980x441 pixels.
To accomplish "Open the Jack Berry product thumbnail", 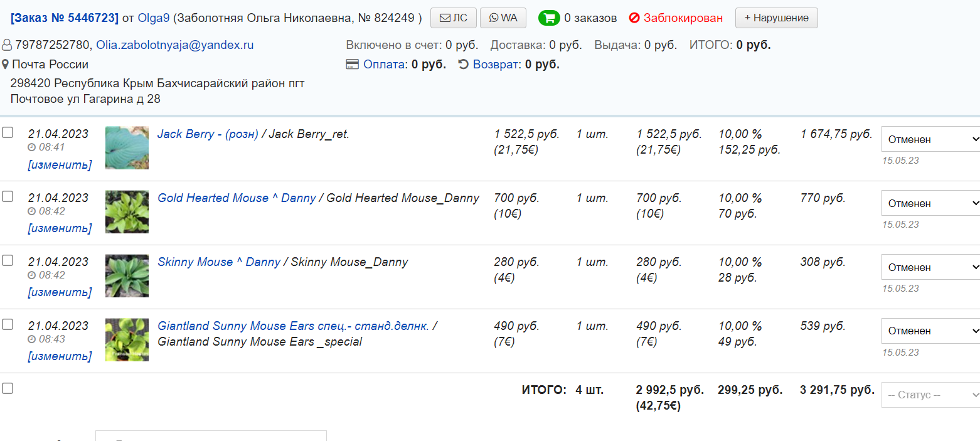I will click(x=127, y=147).
